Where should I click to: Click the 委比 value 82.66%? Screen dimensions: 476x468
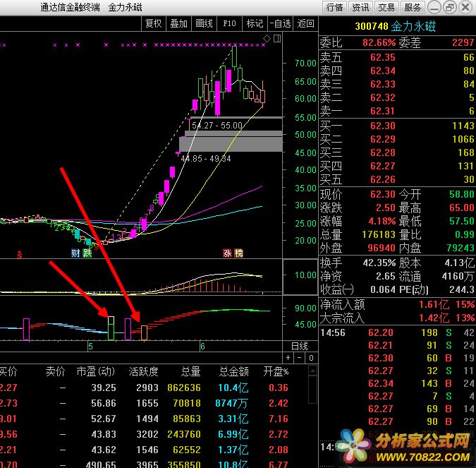click(379, 42)
